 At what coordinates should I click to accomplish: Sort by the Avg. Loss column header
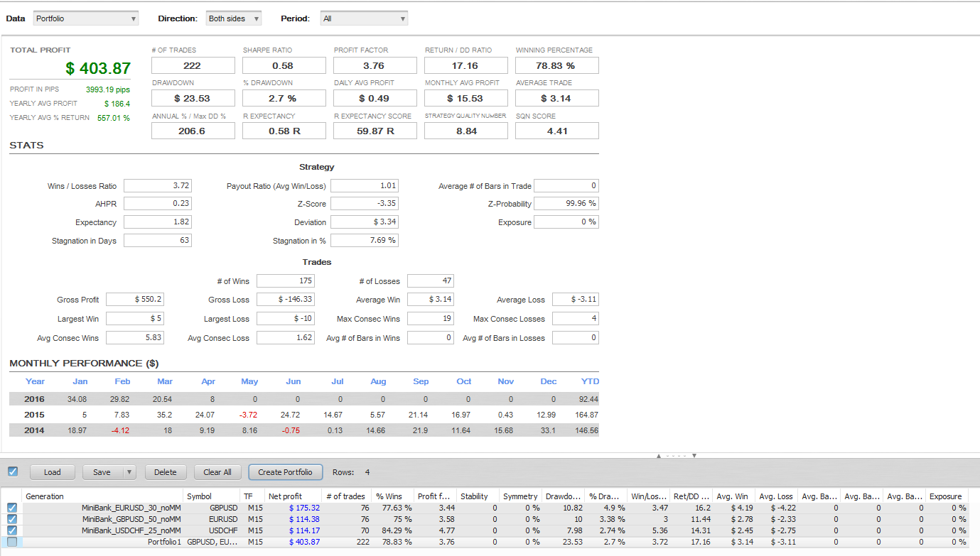(x=776, y=496)
